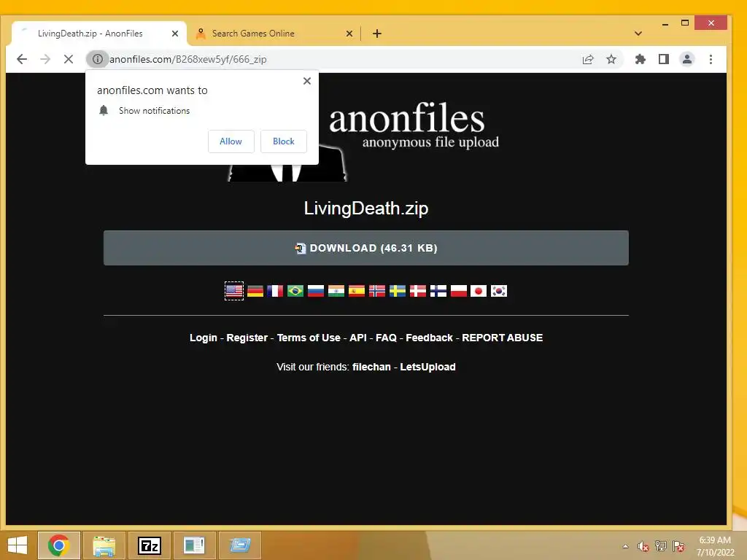Viewport: 747px width, 560px height.
Task: Open the taskbar clock showing 6:39 AM
Action: 715,546
